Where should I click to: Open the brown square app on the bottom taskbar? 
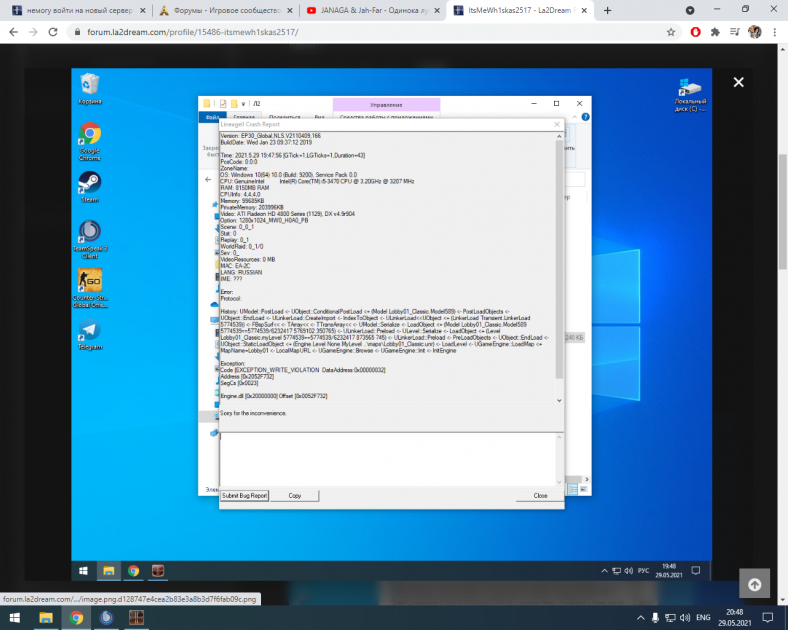tap(136, 617)
